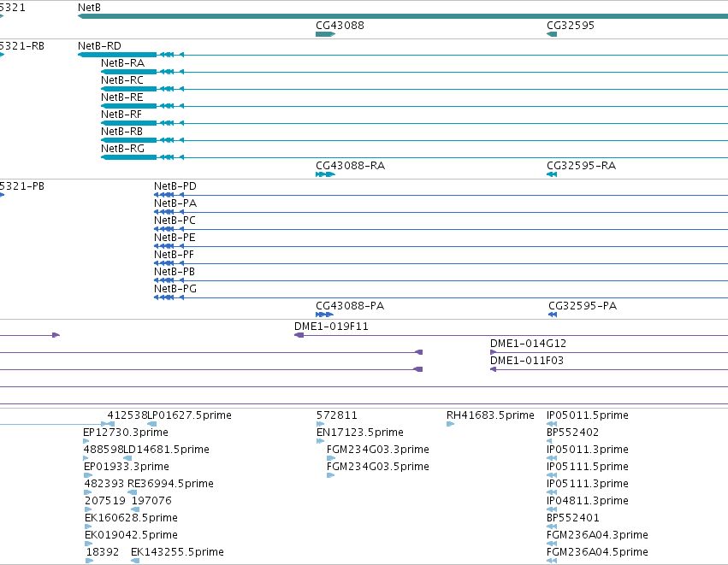Select transcript label NetB-RC
The image size is (728, 565).
coord(122,80)
